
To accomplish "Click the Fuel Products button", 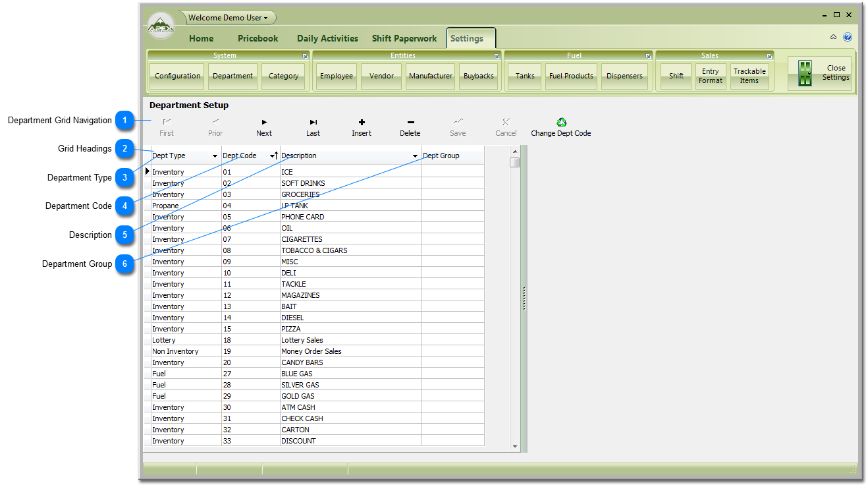I will click(x=571, y=76).
